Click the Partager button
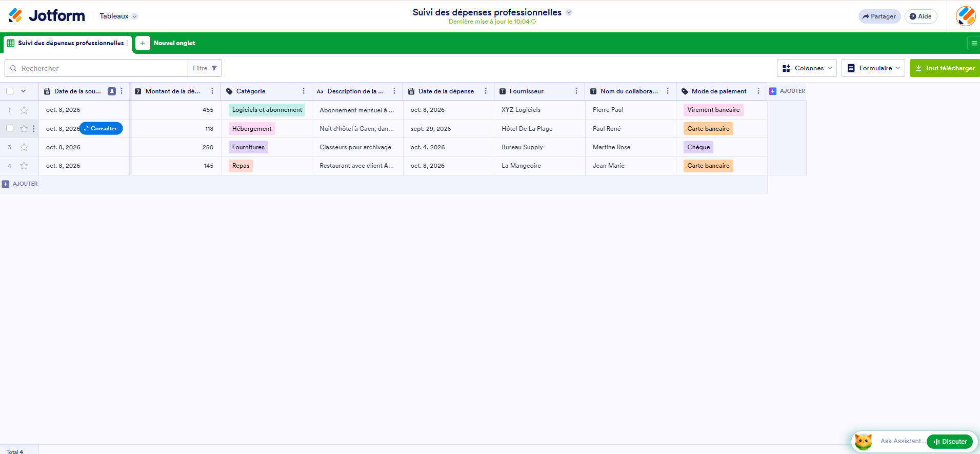 [x=879, y=16]
